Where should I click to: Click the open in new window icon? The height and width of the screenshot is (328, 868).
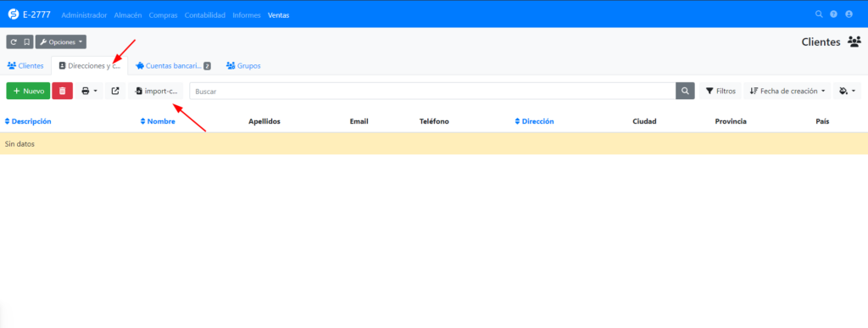(115, 91)
